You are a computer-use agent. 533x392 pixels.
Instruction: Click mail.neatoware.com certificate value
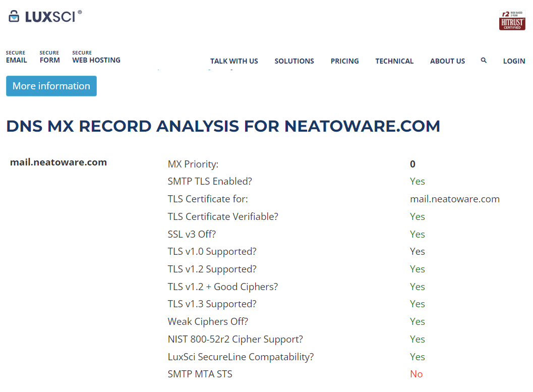455,199
